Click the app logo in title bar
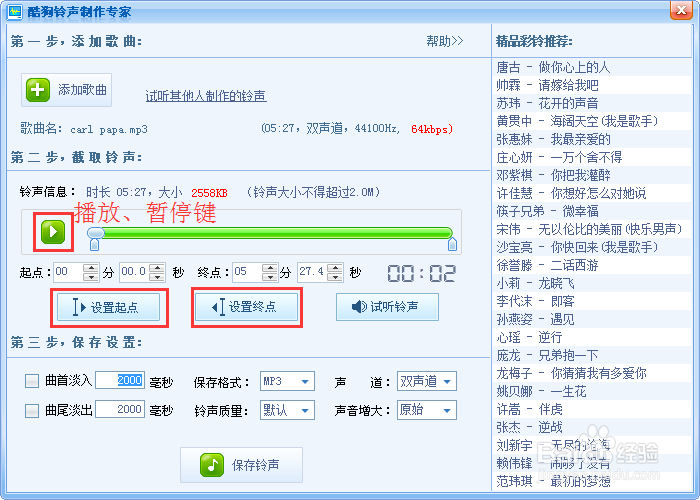The image size is (700, 500). point(14,11)
